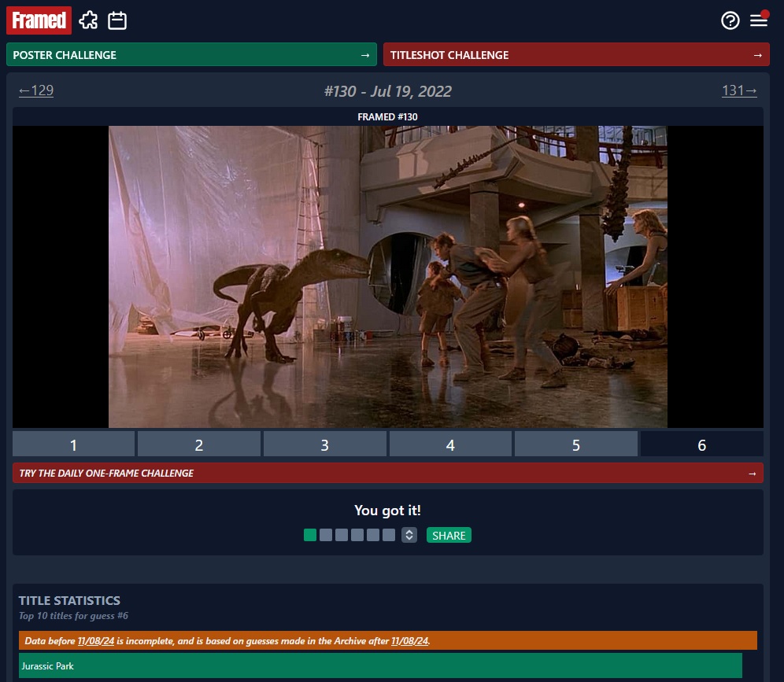This screenshot has height=682, width=784.
Task: Show frame 2
Action: coord(199,444)
